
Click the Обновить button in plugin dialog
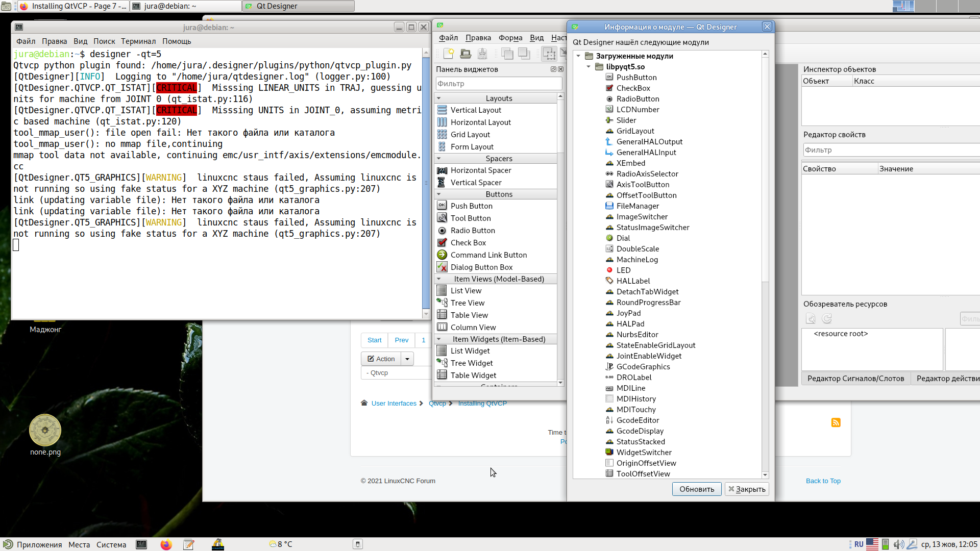click(697, 489)
